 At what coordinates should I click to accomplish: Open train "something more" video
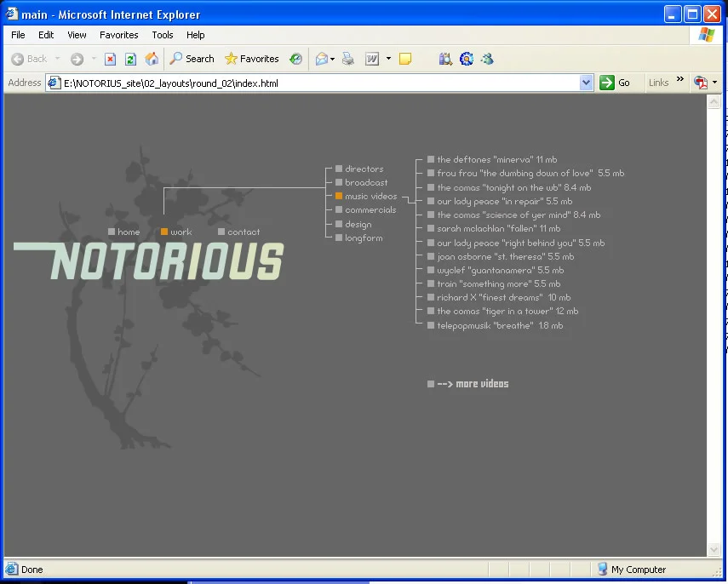(494, 283)
